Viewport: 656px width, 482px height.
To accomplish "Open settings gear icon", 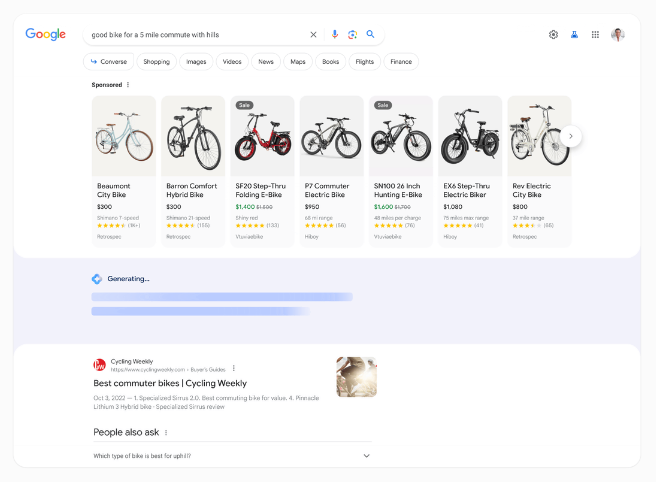I will pyautogui.click(x=553, y=34).
